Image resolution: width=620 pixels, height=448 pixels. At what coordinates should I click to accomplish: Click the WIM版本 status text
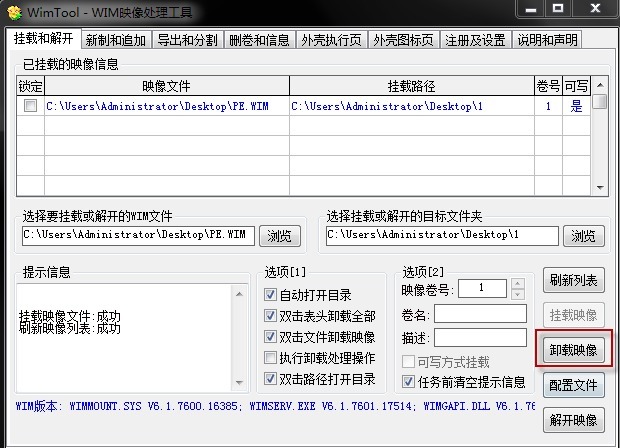[x=275, y=406]
